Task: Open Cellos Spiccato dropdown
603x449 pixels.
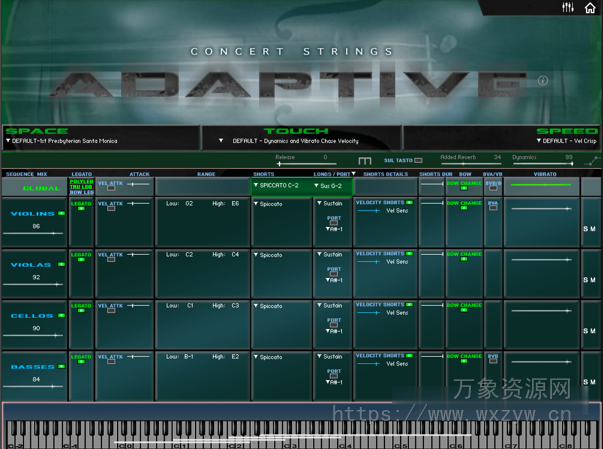Action: [x=268, y=306]
